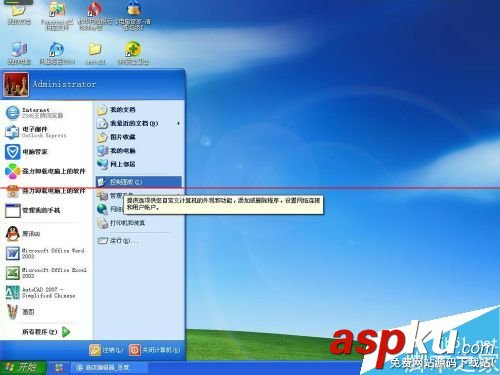This screenshot has width=500, height=375.
Task: Click the Administrator user name text
Action: click(64, 84)
